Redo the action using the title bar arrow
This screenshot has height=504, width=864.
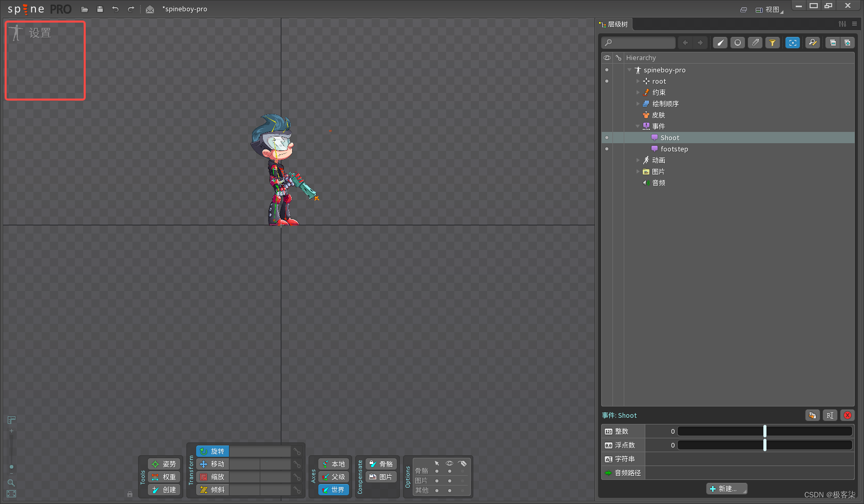point(131,9)
